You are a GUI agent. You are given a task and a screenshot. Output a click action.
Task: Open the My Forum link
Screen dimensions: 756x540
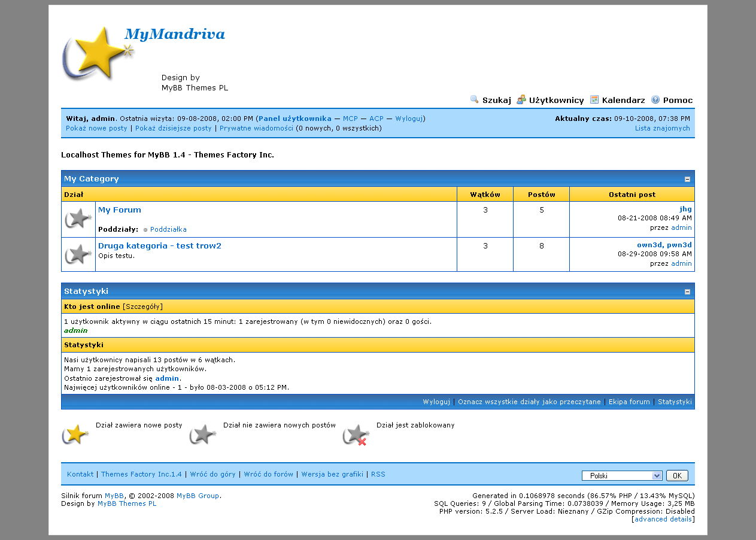click(120, 210)
